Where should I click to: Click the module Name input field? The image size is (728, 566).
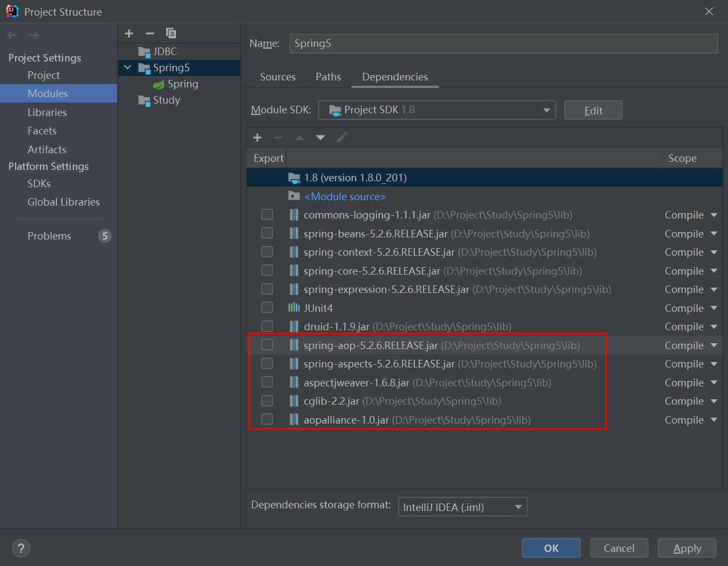(x=504, y=44)
